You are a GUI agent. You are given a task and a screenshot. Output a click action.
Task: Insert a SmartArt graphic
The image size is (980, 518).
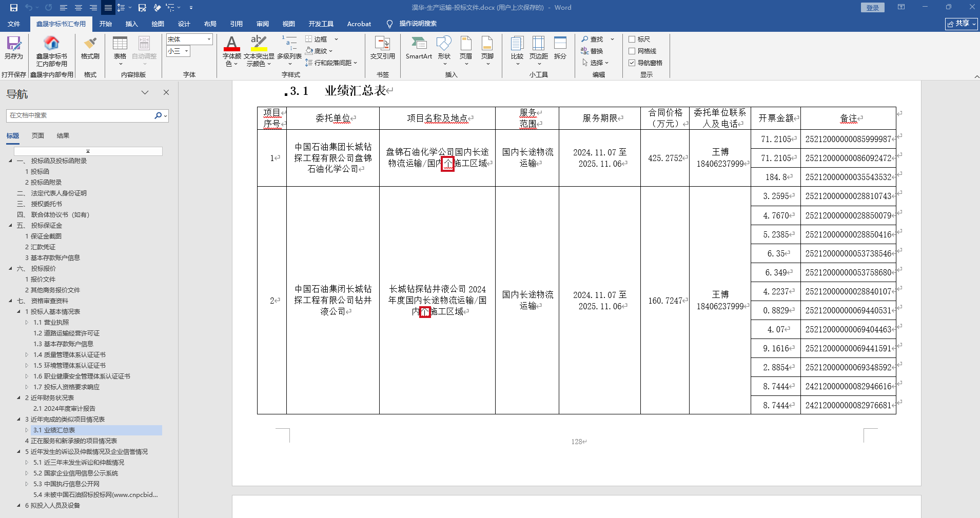click(419, 48)
